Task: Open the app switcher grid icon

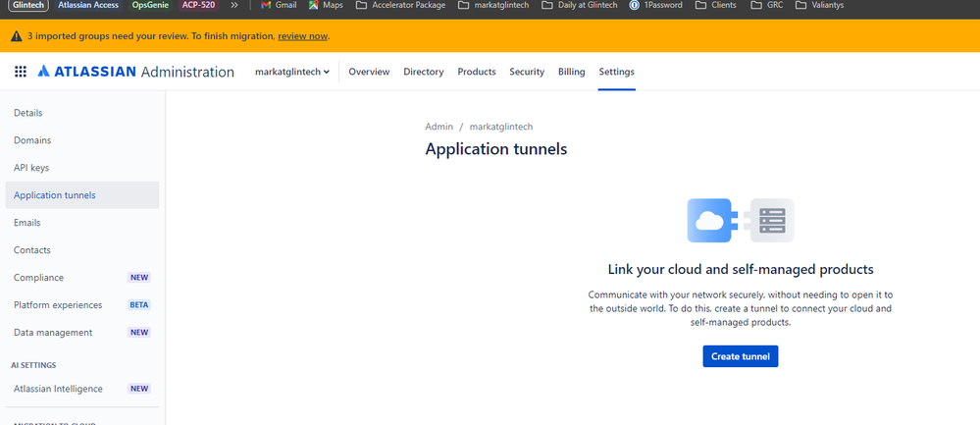Action: coord(20,72)
